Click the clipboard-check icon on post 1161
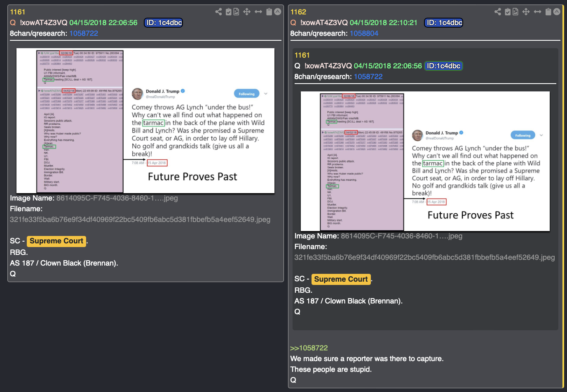Screen dimensions: 567x392 [229, 12]
